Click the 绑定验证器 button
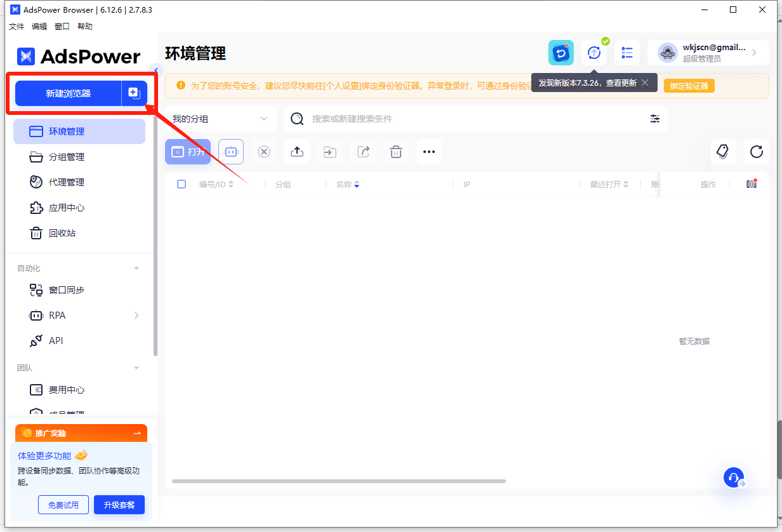 coord(689,86)
